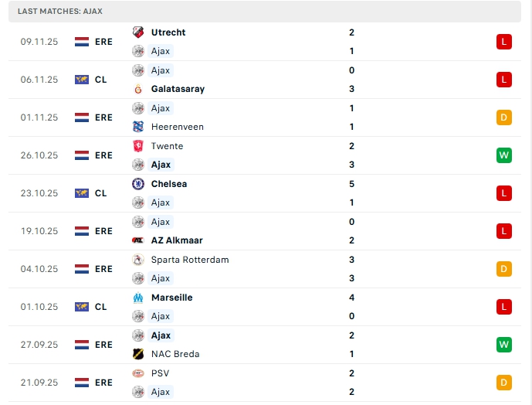Open the Sparta Rotterdam team link
Image resolution: width=532 pixels, height=405 pixels.
pyautogui.click(x=190, y=260)
